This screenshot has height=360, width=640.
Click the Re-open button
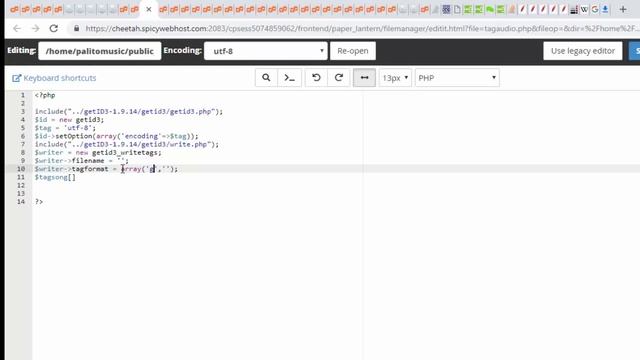(353, 51)
